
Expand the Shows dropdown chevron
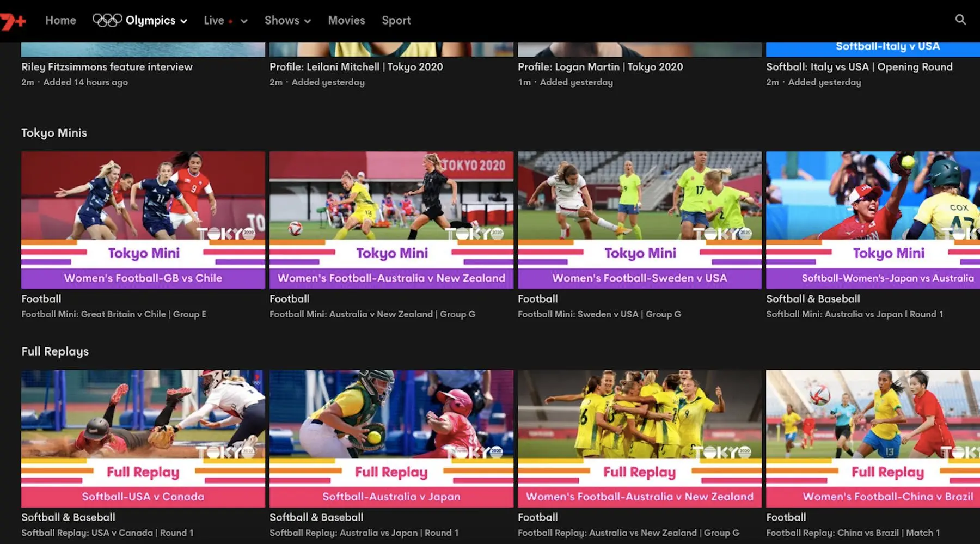click(308, 21)
